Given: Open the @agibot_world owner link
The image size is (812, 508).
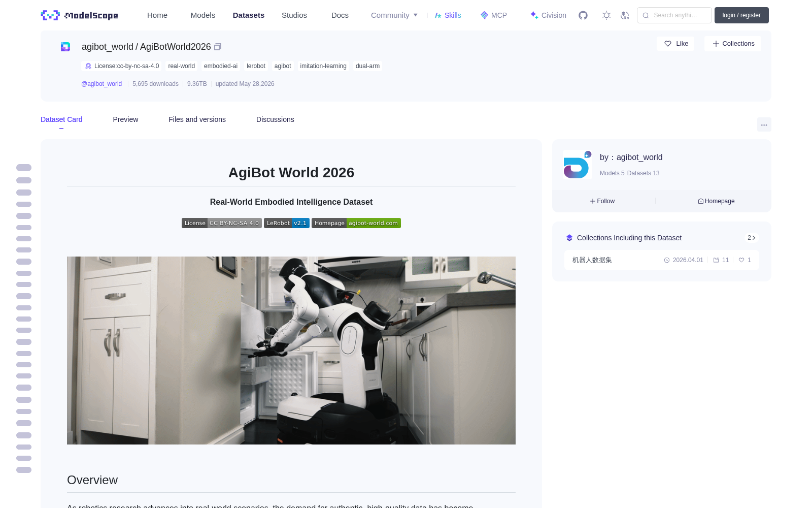Looking at the screenshot, I should tap(101, 84).
